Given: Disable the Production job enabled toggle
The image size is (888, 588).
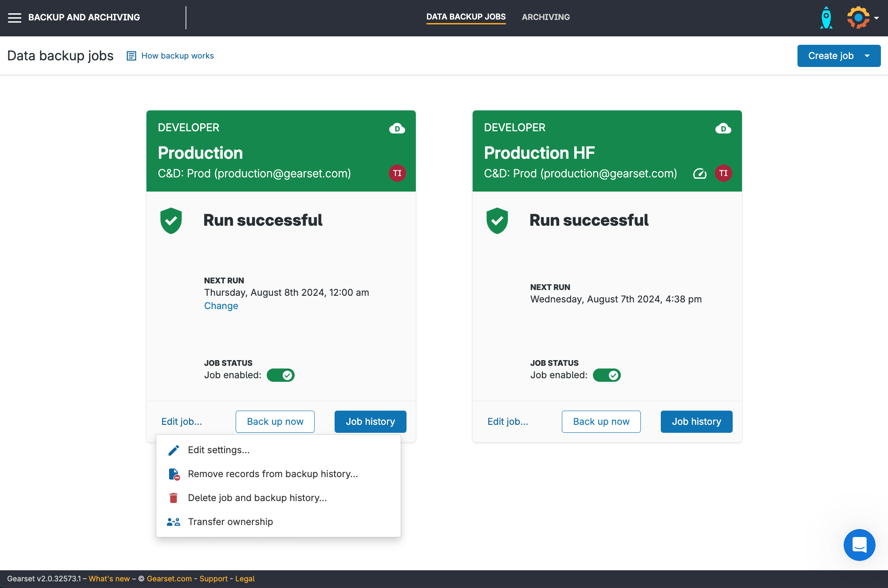Looking at the screenshot, I should 280,375.
